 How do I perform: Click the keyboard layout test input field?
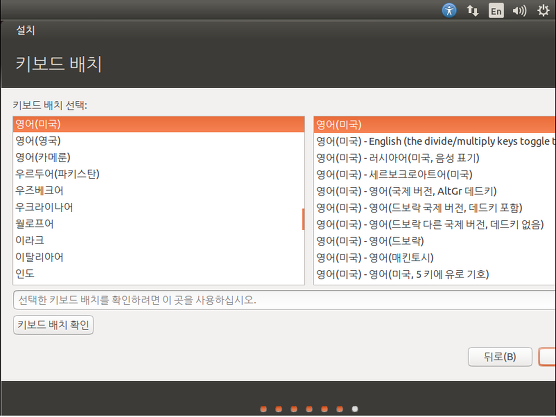[284, 300]
